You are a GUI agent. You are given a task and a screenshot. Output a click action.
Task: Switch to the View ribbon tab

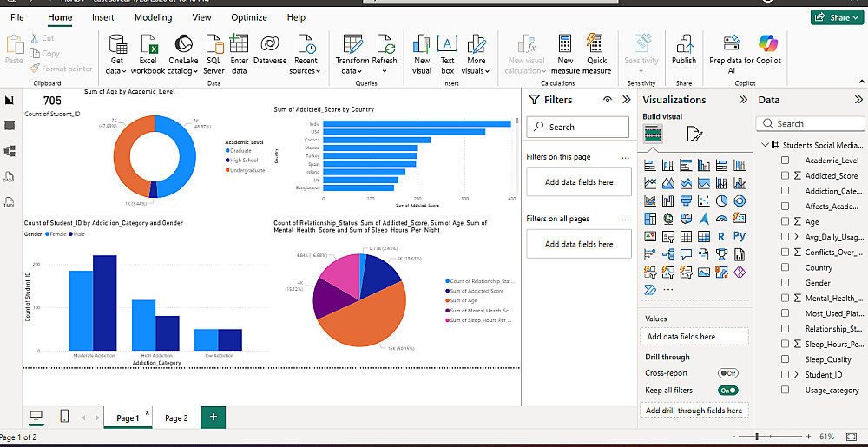coord(201,17)
